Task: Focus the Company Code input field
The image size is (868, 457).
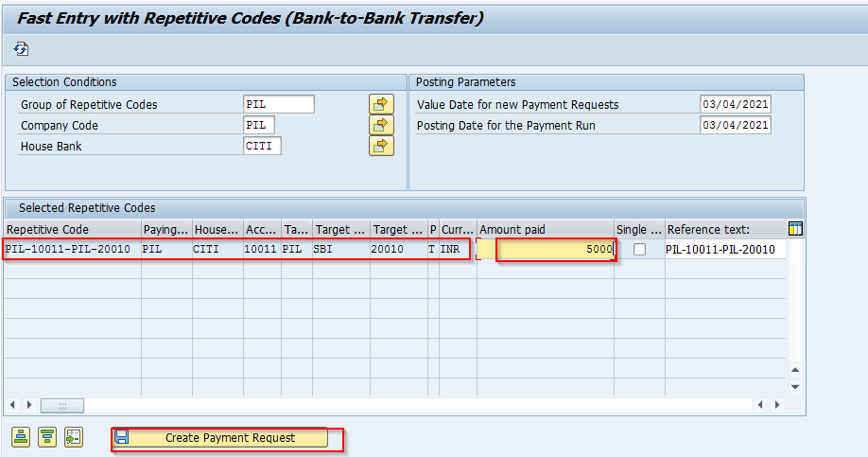Action: point(258,125)
